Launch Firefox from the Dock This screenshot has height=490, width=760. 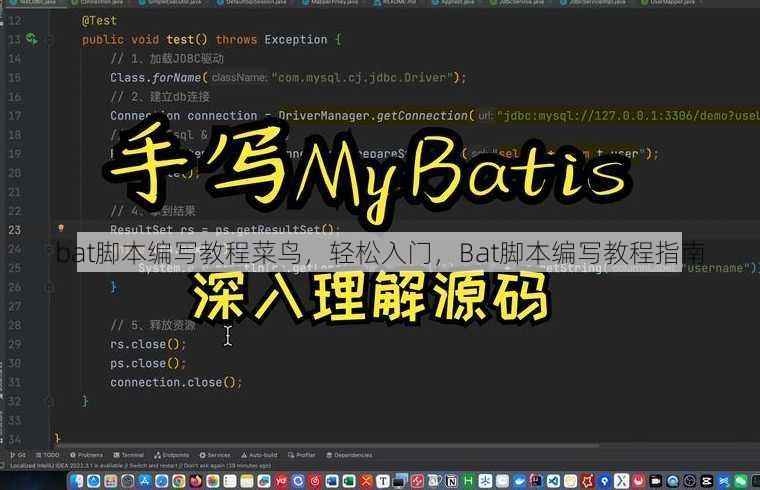coord(195,481)
